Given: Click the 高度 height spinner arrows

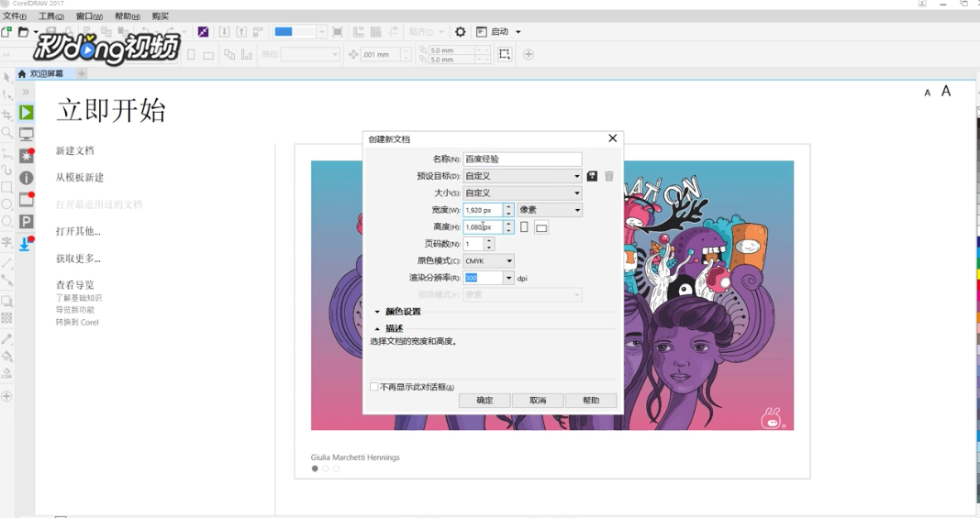Looking at the screenshot, I should (508, 226).
